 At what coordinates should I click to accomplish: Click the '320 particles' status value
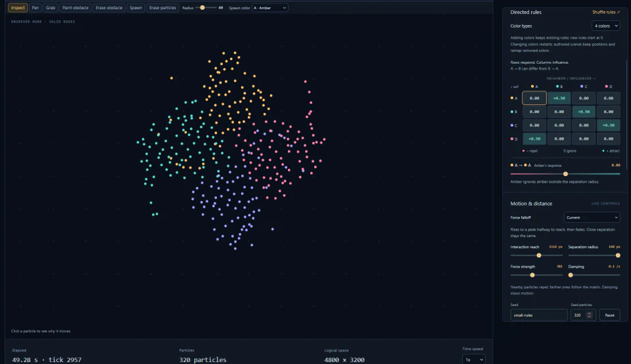pos(203,359)
